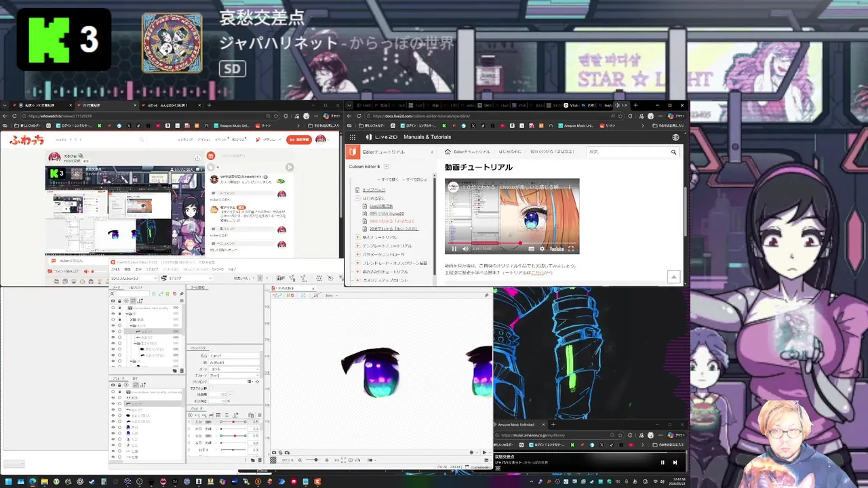Click the breadcrumb home icon on docs page
868x488 pixels.
point(448,152)
